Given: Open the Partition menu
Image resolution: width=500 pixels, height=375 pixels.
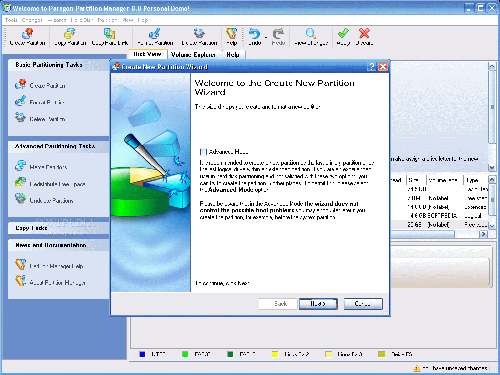Looking at the screenshot, I should tap(107, 20).
